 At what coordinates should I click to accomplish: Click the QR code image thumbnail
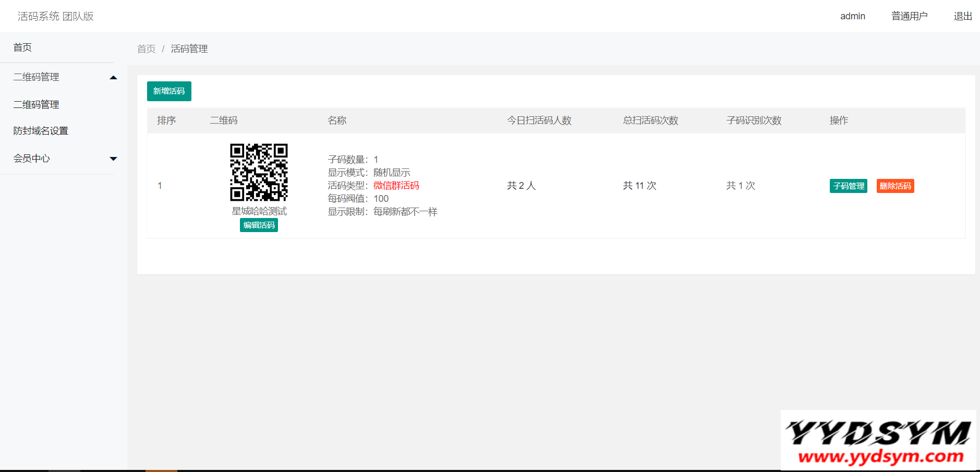(259, 172)
